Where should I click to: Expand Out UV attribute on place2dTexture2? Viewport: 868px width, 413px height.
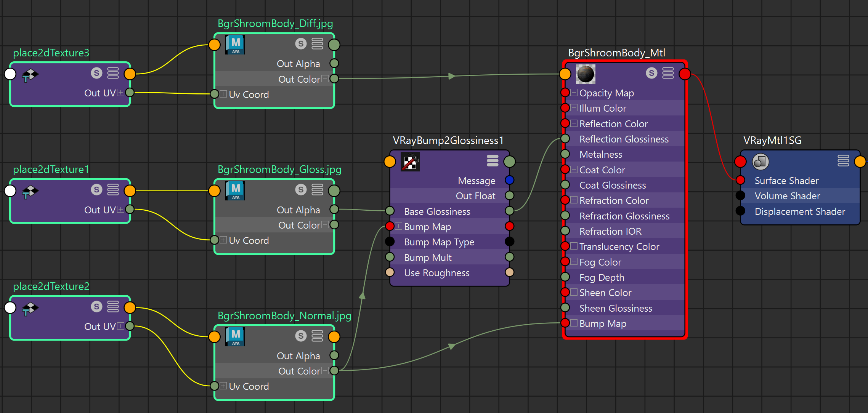[120, 326]
